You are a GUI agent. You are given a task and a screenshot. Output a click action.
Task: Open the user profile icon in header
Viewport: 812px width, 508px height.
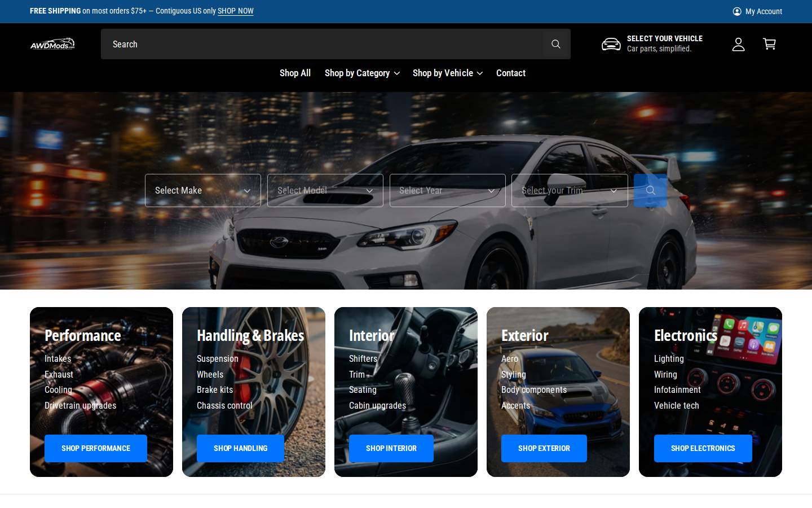(x=738, y=44)
